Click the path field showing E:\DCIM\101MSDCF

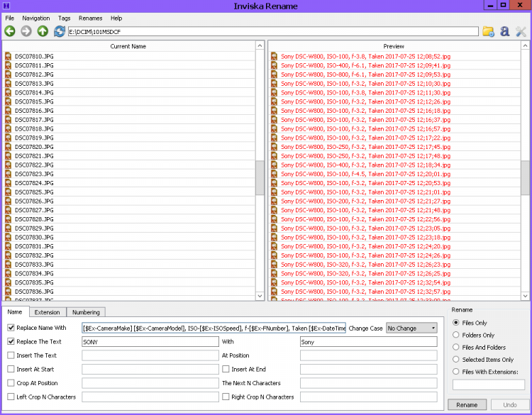273,31
